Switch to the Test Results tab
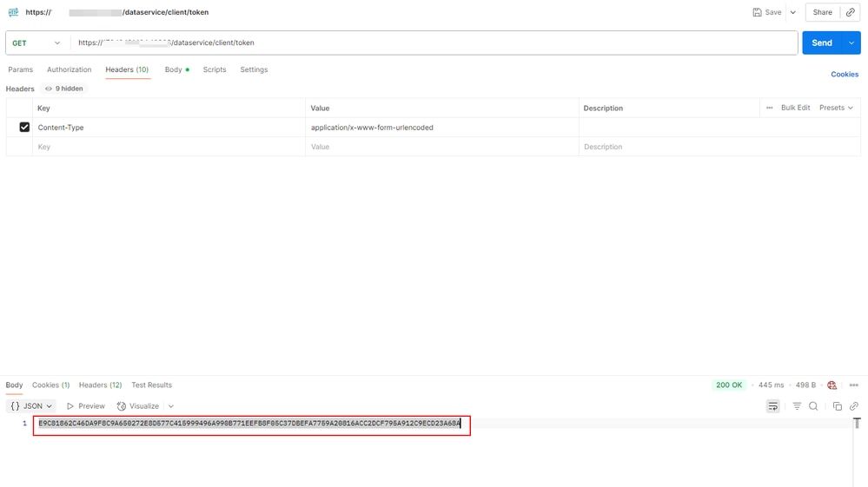 [152, 385]
